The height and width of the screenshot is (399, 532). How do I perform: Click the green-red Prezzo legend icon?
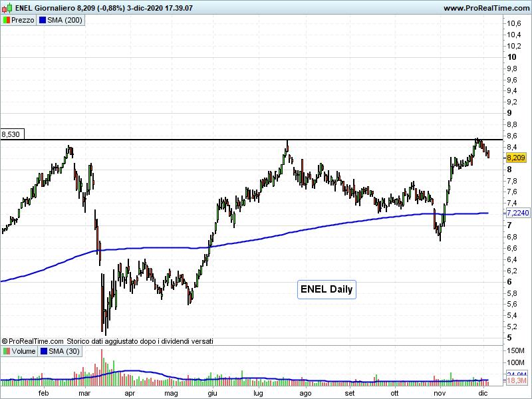7,20
